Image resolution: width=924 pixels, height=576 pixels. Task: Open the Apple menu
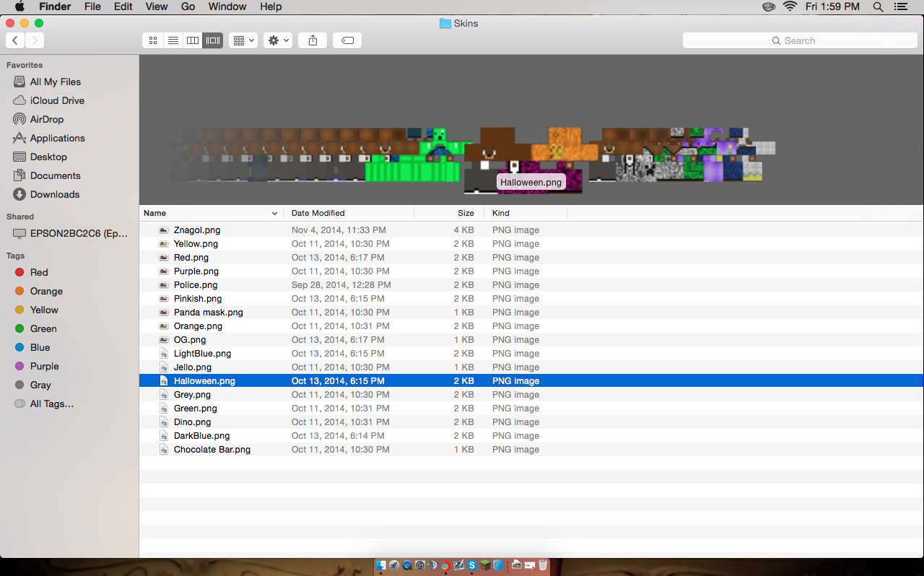[x=19, y=6]
